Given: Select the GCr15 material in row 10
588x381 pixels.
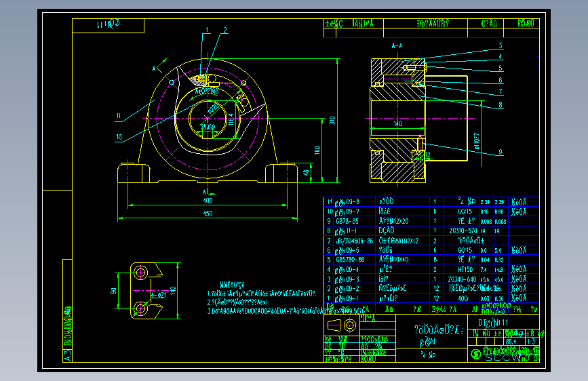Looking at the screenshot, I should tap(465, 212).
